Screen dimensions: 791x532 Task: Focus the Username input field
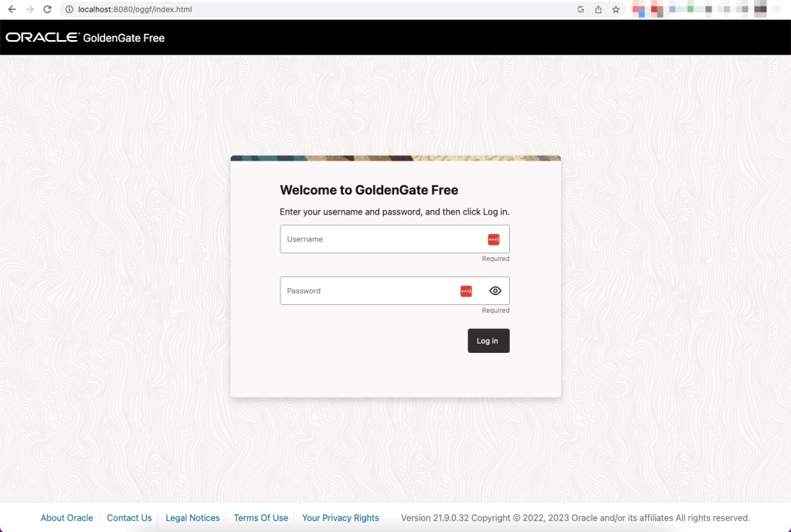tap(379, 239)
